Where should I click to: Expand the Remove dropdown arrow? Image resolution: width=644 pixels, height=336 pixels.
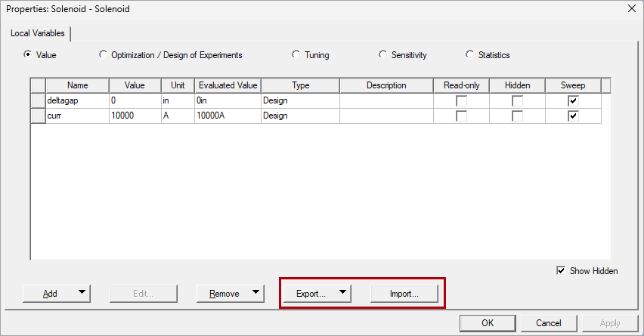pos(256,292)
